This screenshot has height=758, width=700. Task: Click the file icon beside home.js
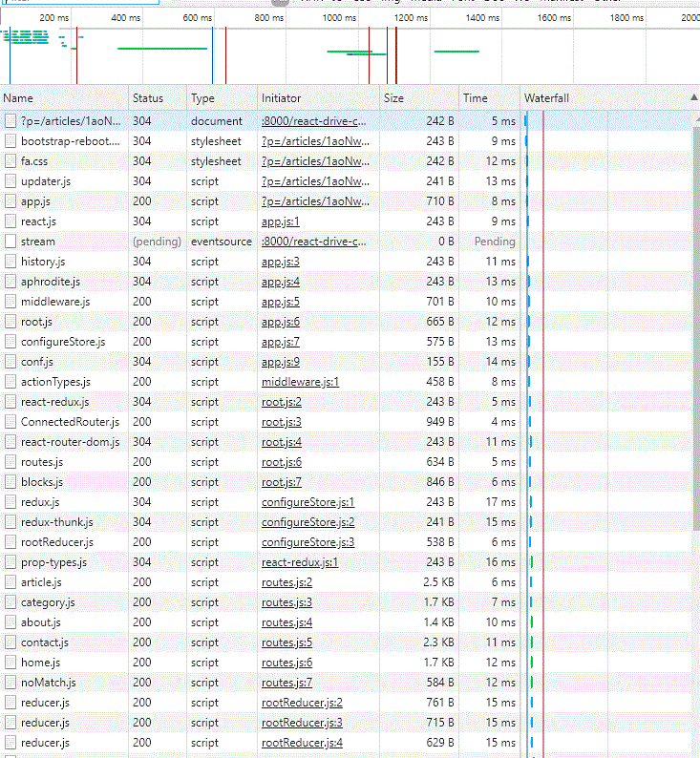pos(11,663)
